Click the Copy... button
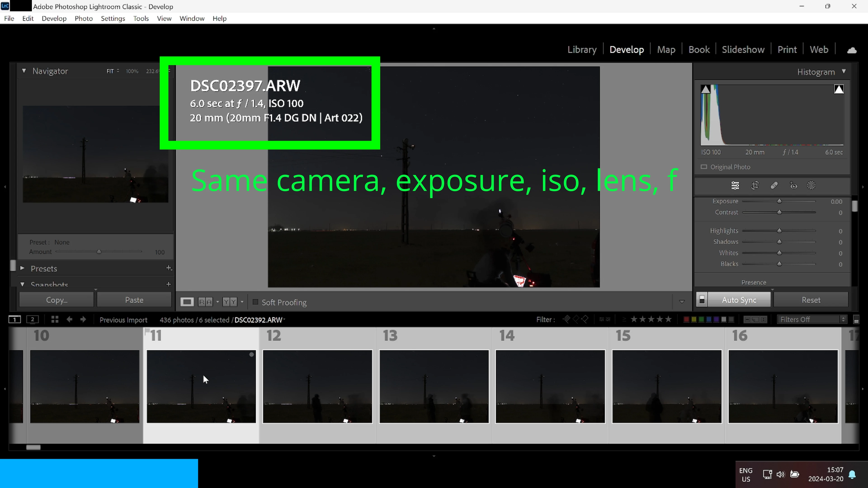Image resolution: width=868 pixels, height=488 pixels. pos(57,300)
